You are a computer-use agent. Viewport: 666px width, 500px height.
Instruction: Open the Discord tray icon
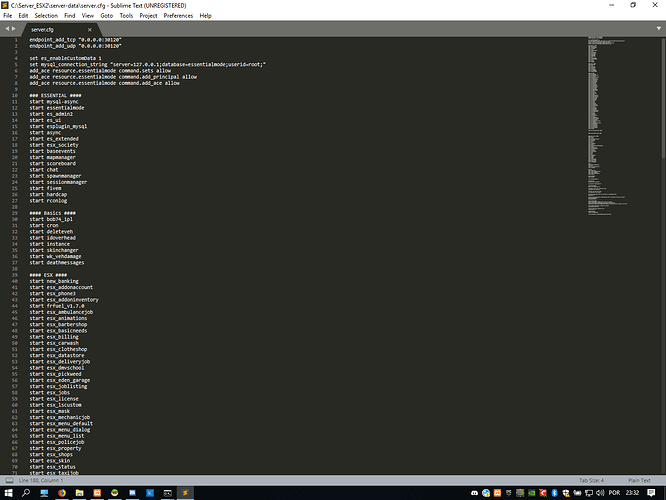tap(474, 493)
